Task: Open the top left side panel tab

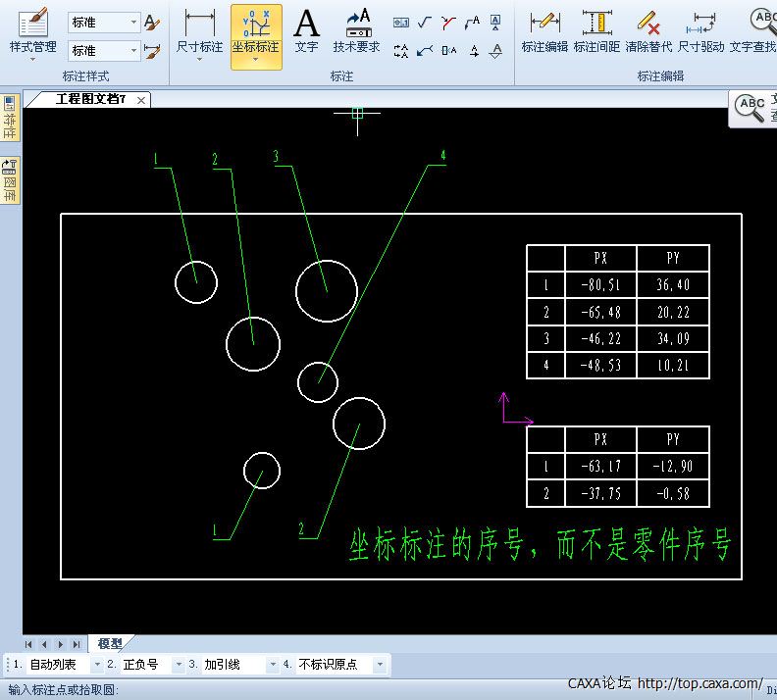Action: point(10,118)
